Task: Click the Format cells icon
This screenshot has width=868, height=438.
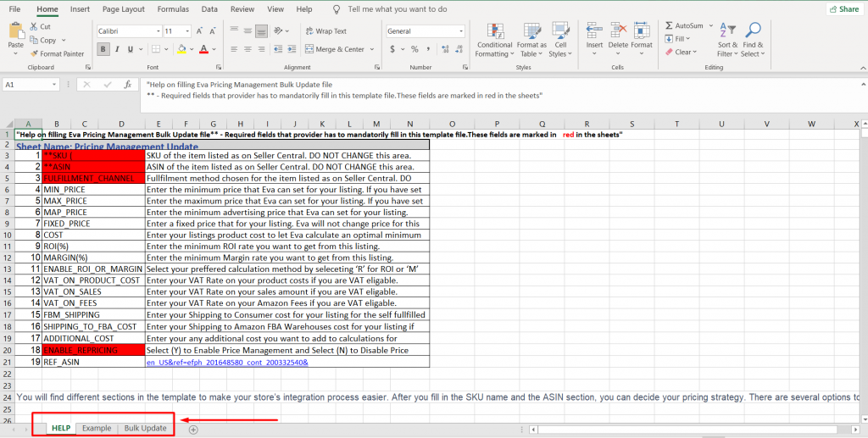Action: (x=642, y=31)
